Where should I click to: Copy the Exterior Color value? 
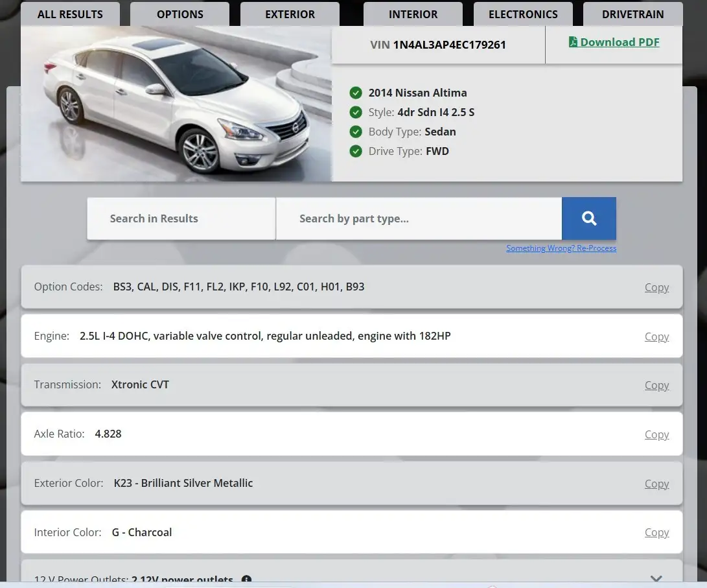coord(656,484)
